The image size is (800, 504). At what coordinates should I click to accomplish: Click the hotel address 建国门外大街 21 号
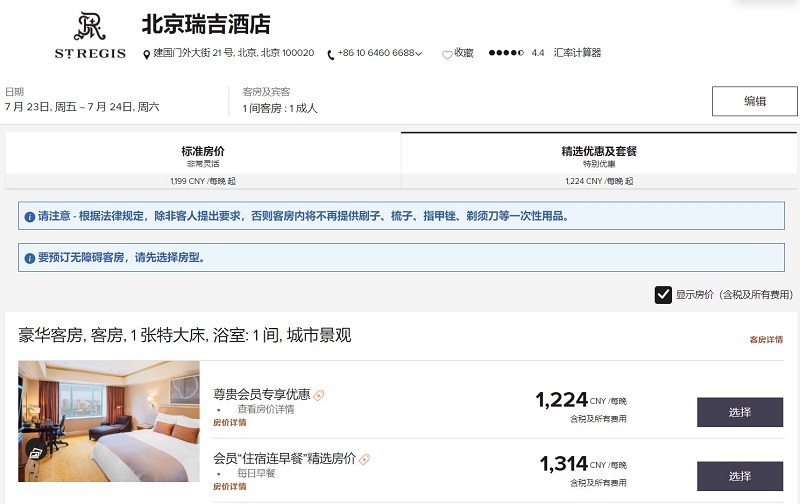click(234, 53)
